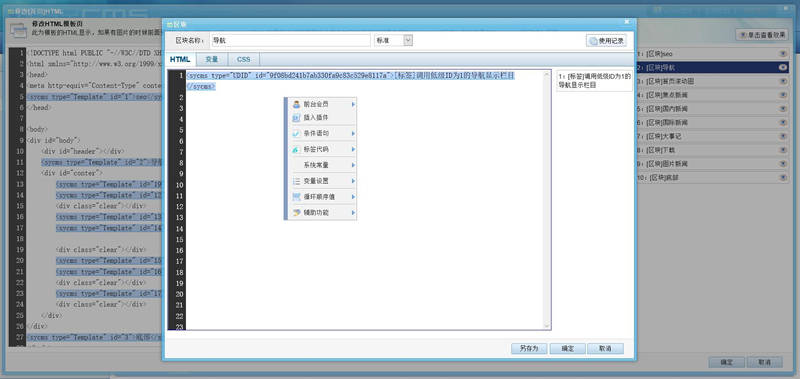Click the 区块名称 input field
800x379 pixels.
(x=290, y=40)
